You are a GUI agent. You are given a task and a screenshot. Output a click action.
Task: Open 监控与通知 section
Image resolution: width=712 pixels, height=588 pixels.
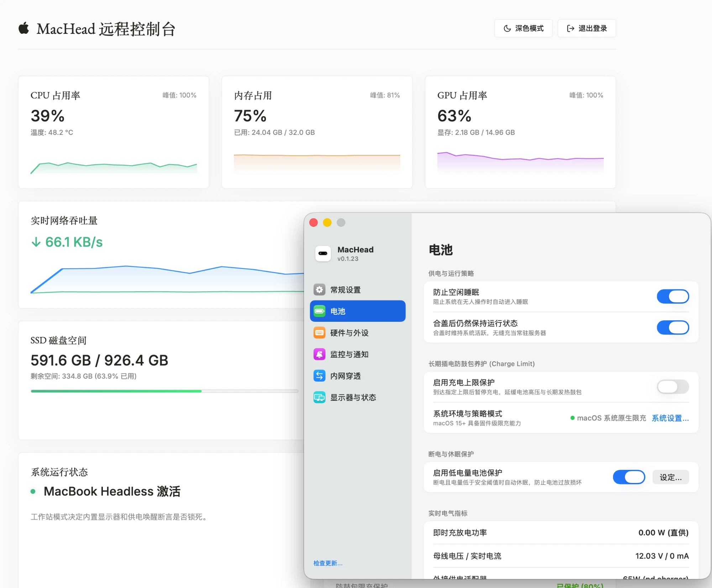[358, 354]
